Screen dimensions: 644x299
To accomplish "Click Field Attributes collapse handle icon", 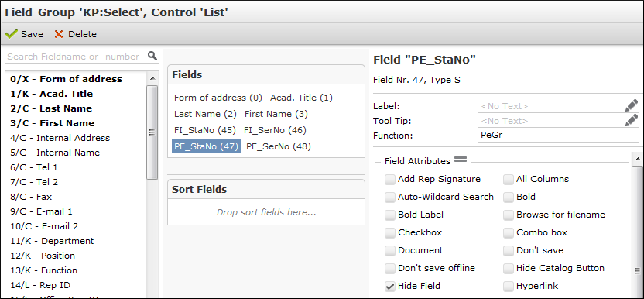I will pos(460,160).
